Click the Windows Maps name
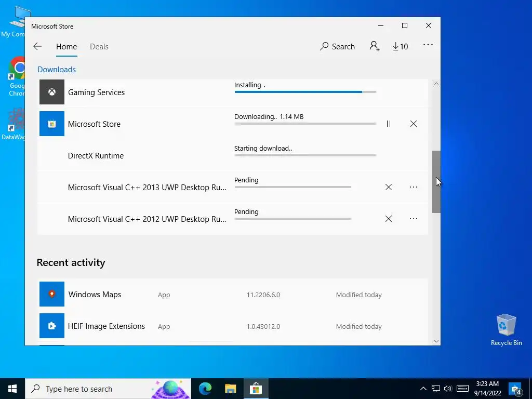Viewport: 532px width, 399px height. pyautogui.click(x=95, y=295)
